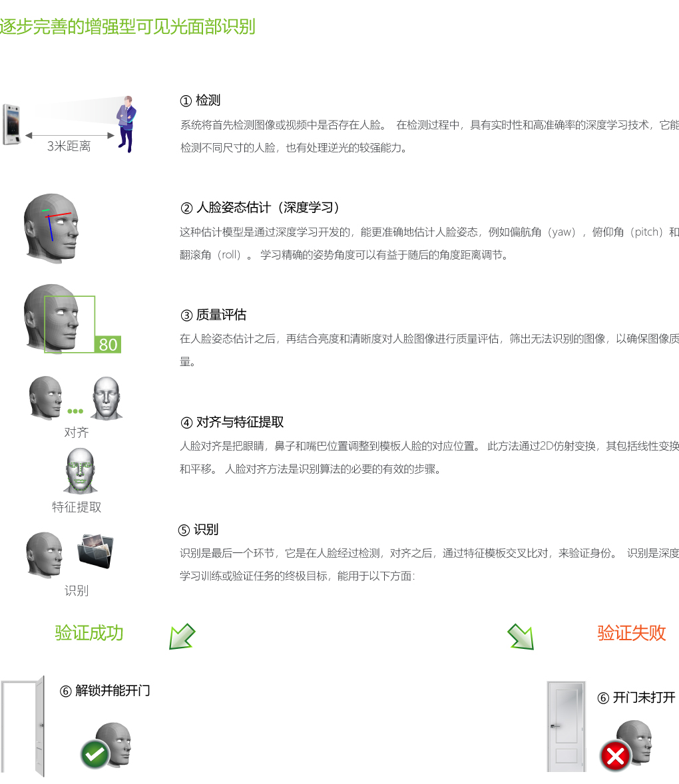This screenshot has height=784, width=679.
Task: Click the text line starting 和平移。
Action: pyautogui.click(x=310, y=469)
